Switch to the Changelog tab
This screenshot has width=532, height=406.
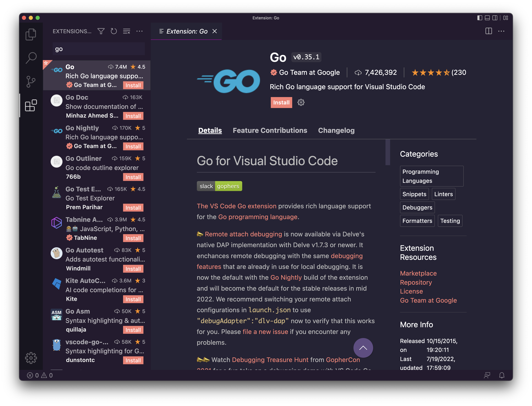pyautogui.click(x=336, y=130)
